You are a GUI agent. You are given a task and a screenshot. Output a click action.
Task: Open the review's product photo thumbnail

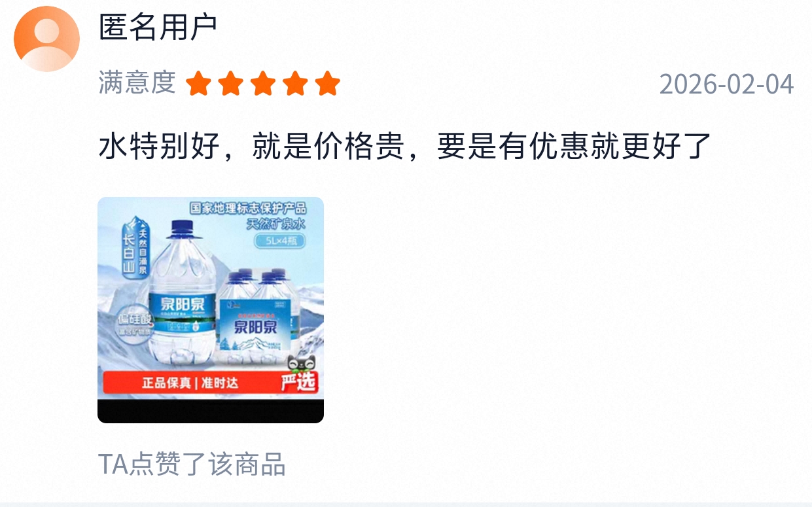click(x=211, y=310)
